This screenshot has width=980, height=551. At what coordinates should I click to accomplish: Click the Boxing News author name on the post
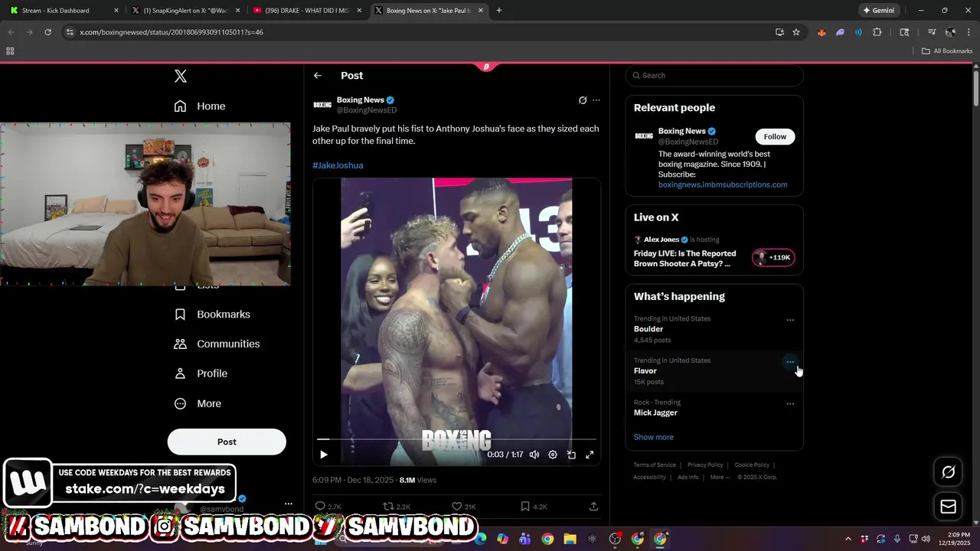click(360, 99)
